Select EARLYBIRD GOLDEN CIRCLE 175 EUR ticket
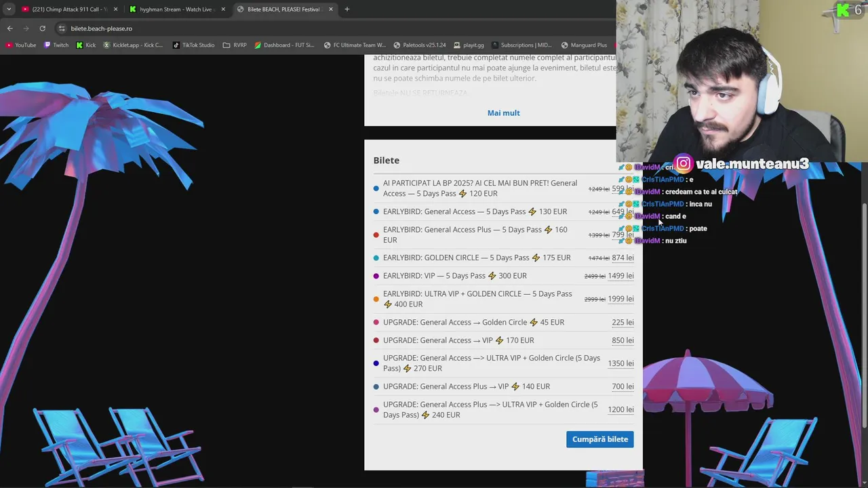The image size is (868, 488). tap(503, 258)
